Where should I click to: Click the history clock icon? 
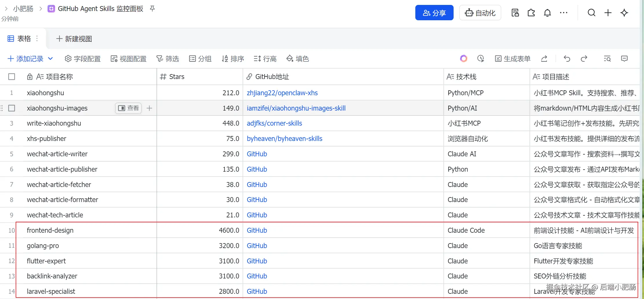pyautogui.click(x=481, y=59)
